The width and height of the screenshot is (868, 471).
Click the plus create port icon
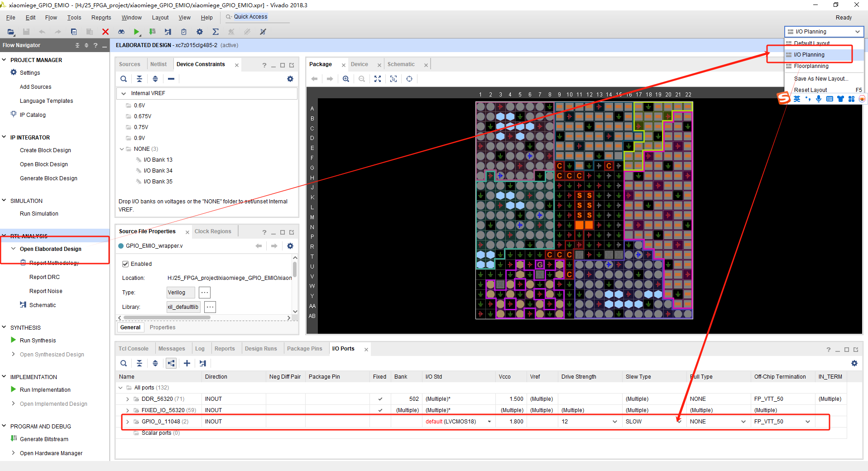[187, 363]
